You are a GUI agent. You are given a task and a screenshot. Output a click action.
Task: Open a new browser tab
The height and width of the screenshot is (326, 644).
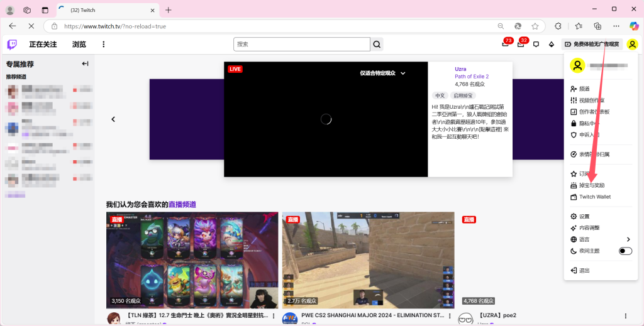click(169, 10)
